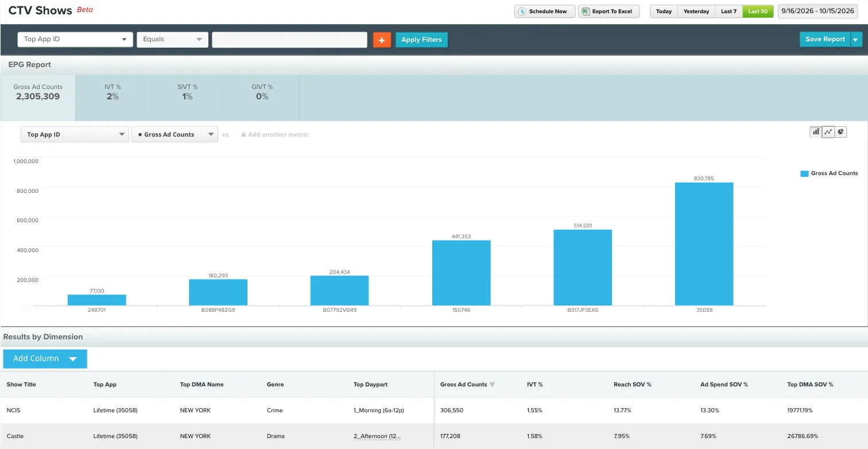
Task: Open the Save Report arrow menu
Action: 856,40
